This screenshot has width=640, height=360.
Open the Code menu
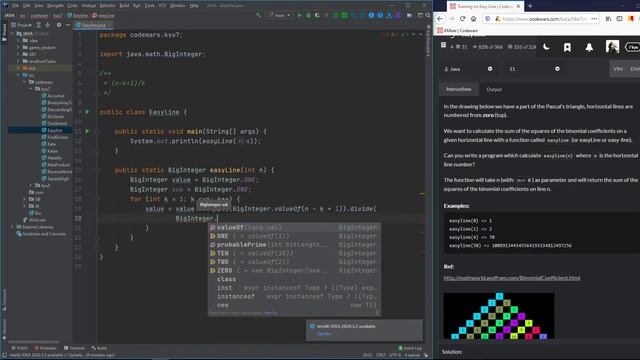pos(72,6)
